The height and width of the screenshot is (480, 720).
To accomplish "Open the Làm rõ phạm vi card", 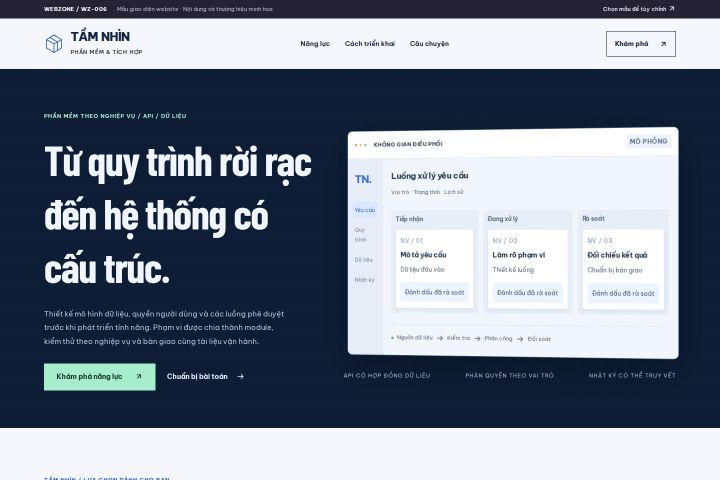I will click(x=528, y=269).
